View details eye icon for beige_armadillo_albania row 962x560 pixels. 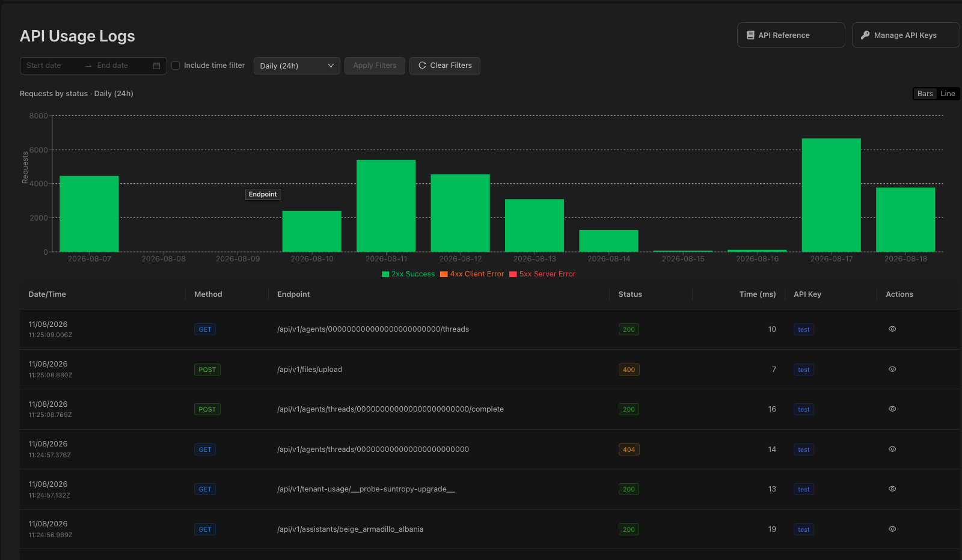pyautogui.click(x=892, y=529)
